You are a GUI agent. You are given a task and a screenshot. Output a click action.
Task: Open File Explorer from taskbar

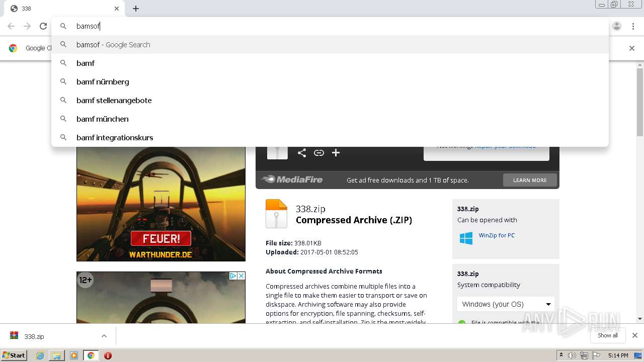tap(57, 355)
